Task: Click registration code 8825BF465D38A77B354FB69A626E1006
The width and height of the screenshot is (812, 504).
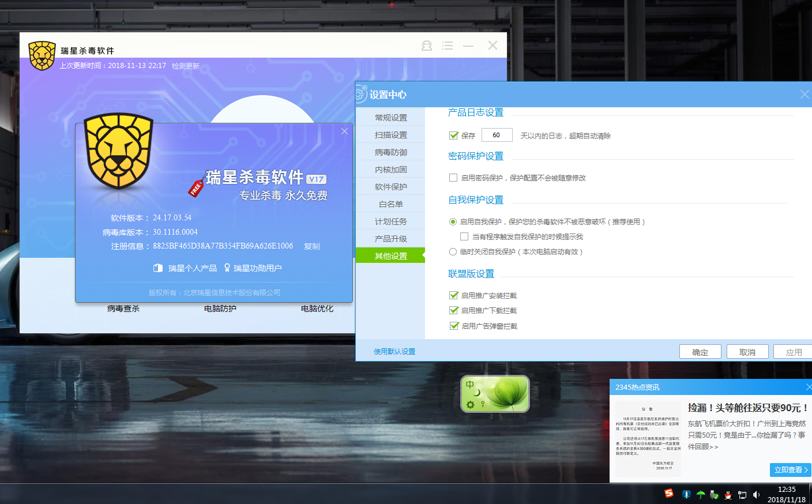Action: [x=223, y=246]
